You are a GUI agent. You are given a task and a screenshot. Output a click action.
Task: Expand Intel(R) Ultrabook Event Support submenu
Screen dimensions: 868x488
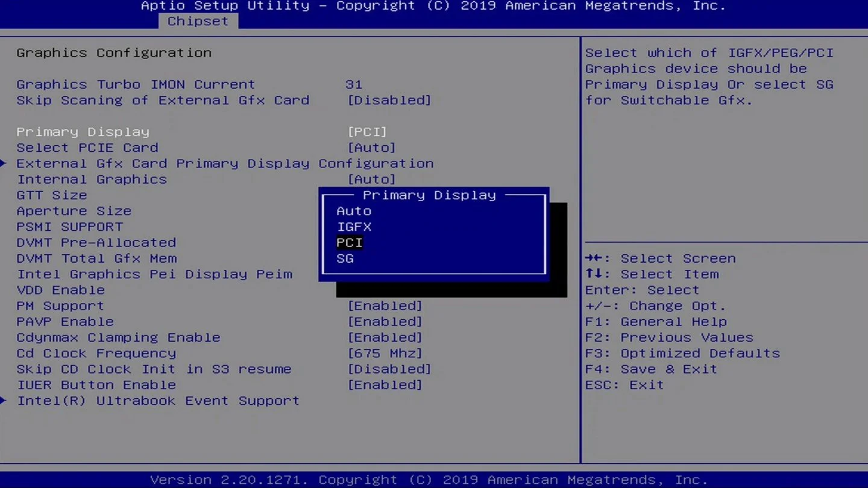(158, 400)
